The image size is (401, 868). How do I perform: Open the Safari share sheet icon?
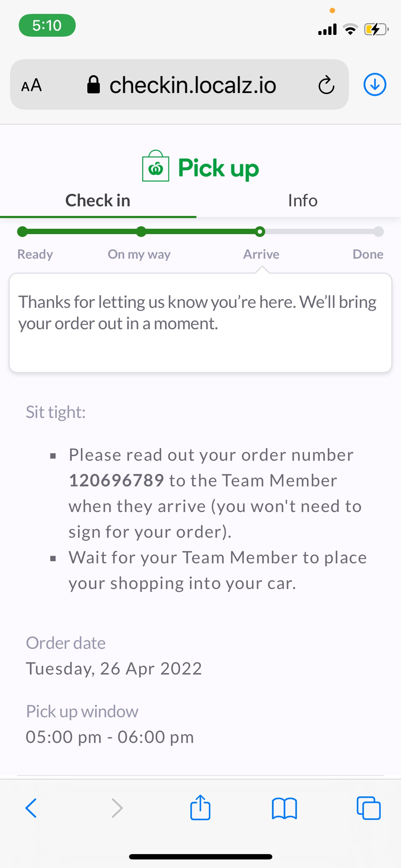click(x=200, y=808)
